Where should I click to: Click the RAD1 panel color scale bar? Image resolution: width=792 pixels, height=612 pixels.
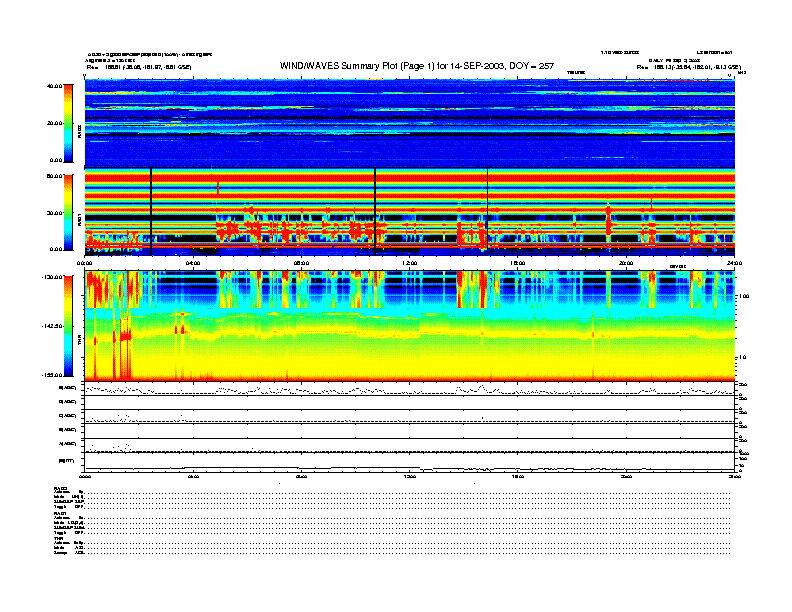coord(68,213)
